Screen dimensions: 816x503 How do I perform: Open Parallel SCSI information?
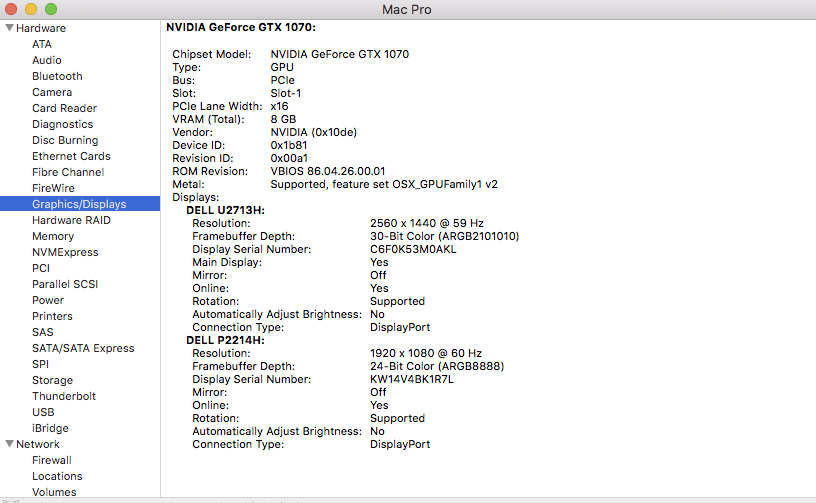pos(65,284)
